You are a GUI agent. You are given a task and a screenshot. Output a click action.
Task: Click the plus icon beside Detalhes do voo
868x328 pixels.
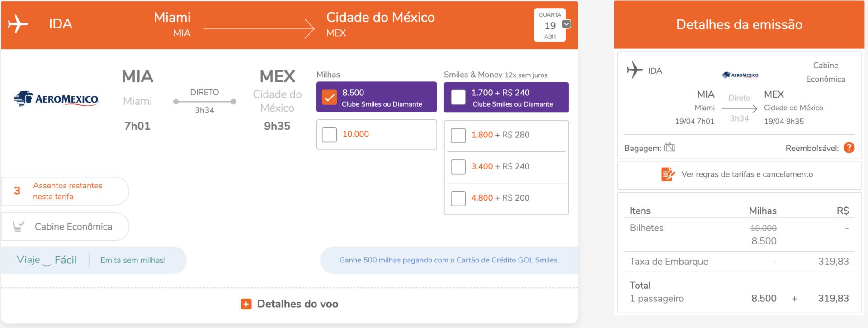246,304
